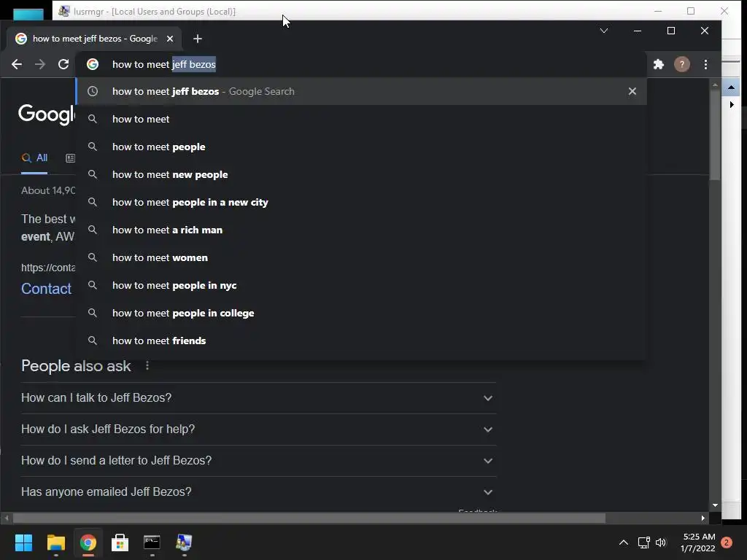Choose 'how to meet people in a new city'
The image size is (747, 560).
(x=361, y=202)
